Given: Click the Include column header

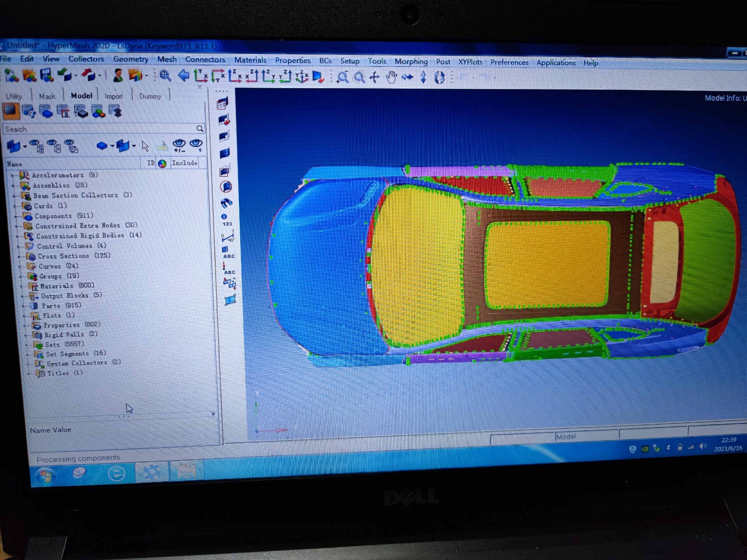Looking at the screenshot, I should click(x=184, y=163).
